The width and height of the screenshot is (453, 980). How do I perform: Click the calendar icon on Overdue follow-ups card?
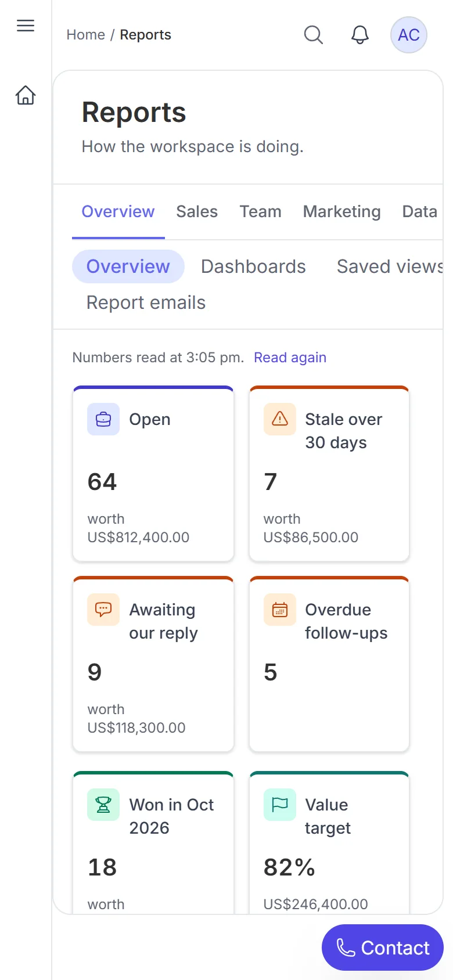[x=280, y=610]
